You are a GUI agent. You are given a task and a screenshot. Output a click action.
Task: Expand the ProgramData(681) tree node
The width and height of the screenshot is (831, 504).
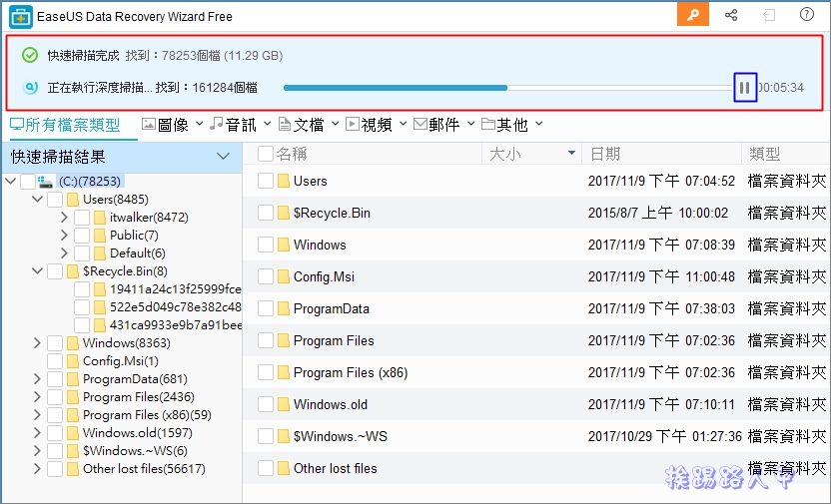click(37, 379)
